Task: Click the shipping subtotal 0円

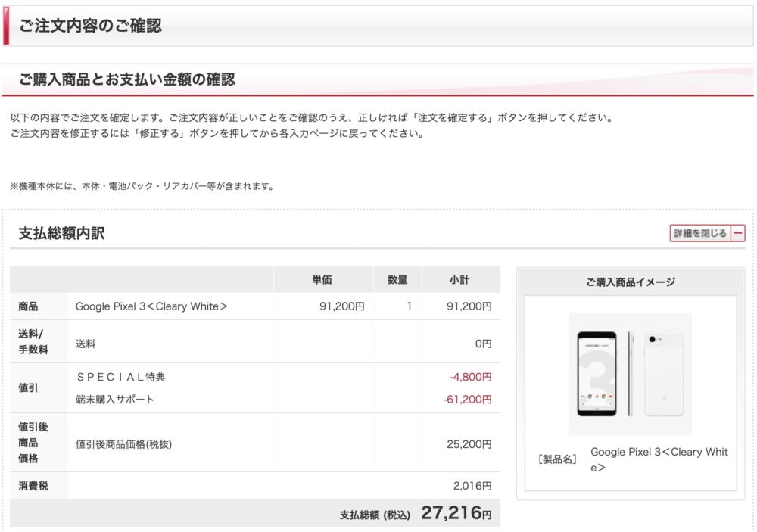Action: (483, 344)
